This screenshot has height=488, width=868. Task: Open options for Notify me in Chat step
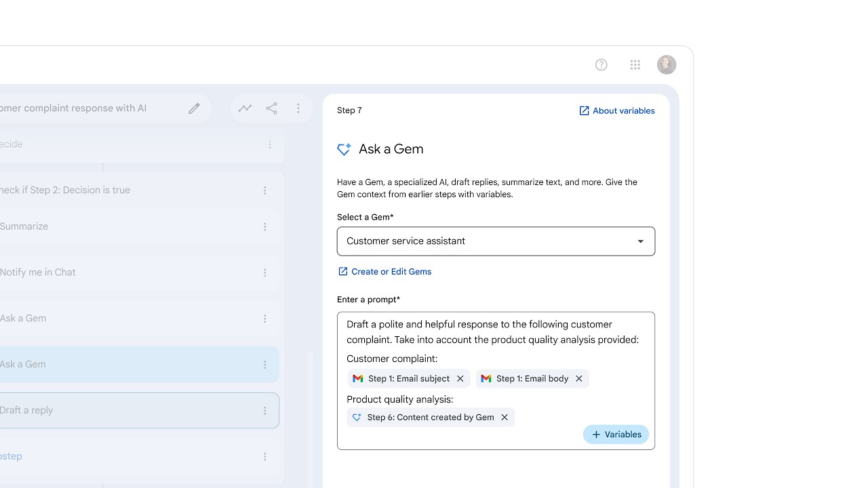click(265, 272)
